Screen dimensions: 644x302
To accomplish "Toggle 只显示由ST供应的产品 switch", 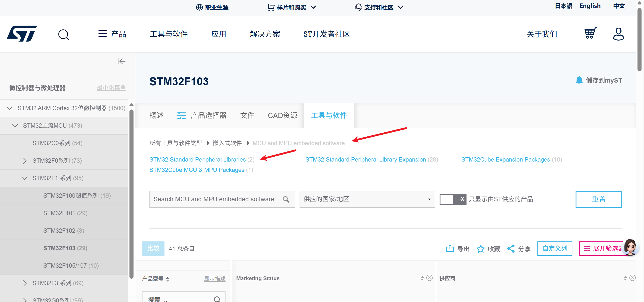I will coord(453,199).
